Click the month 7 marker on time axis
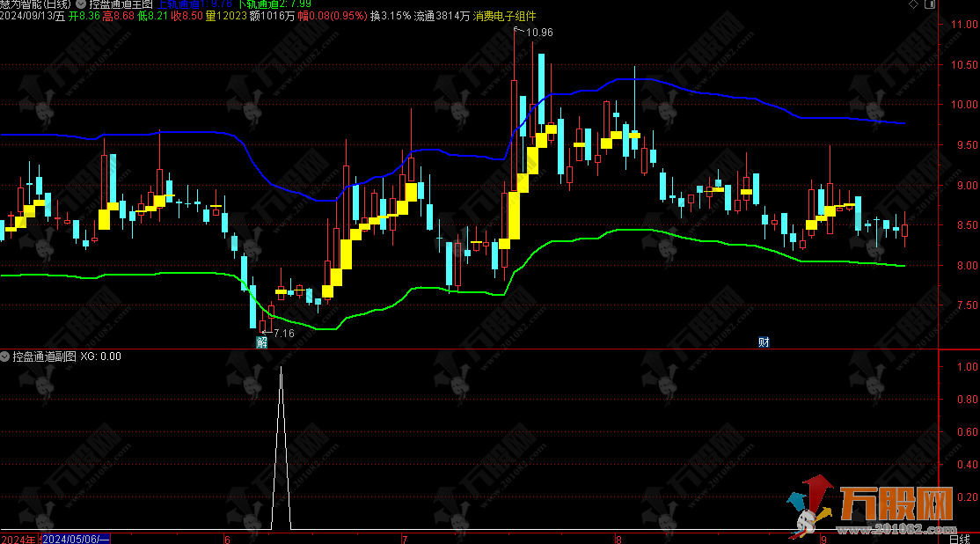 (405, 539)
